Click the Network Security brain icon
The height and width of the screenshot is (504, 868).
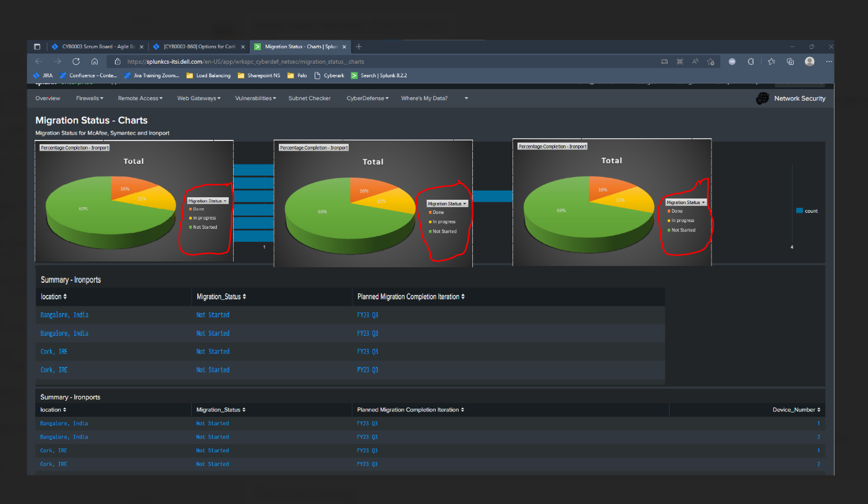coord(762,98)
